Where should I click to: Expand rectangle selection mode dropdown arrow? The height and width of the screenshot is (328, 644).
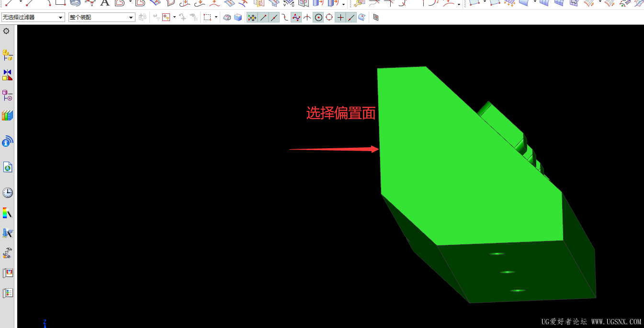[x=216, y=18]
